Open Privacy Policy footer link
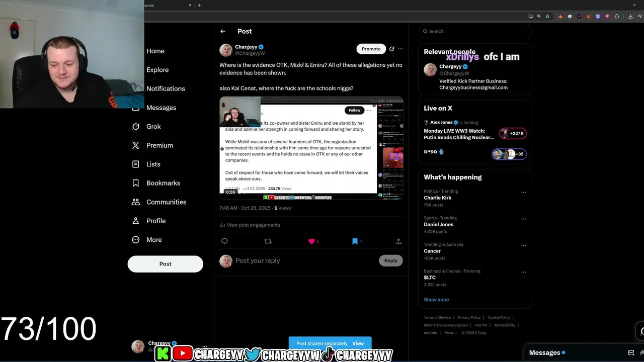Screen dimensions: 644x362 [x=469, y=317]
